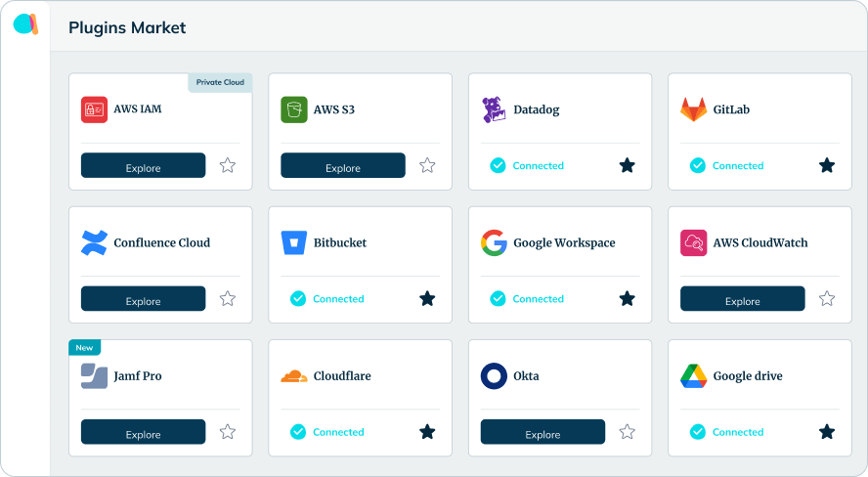Remove GitLab from favorites via star
Screen dimensions: 868x477
click(x=827, y=165)
